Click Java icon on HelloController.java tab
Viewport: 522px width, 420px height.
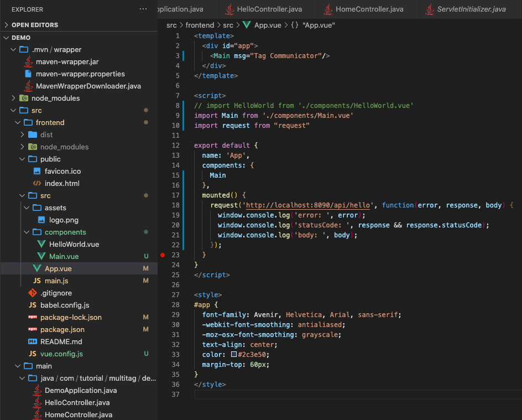(229, 9)
